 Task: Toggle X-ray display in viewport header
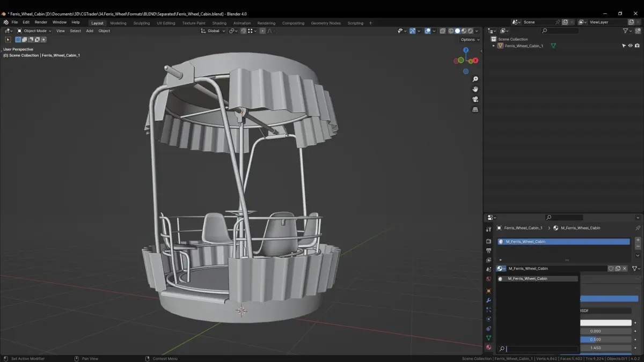tap(443, 31)
